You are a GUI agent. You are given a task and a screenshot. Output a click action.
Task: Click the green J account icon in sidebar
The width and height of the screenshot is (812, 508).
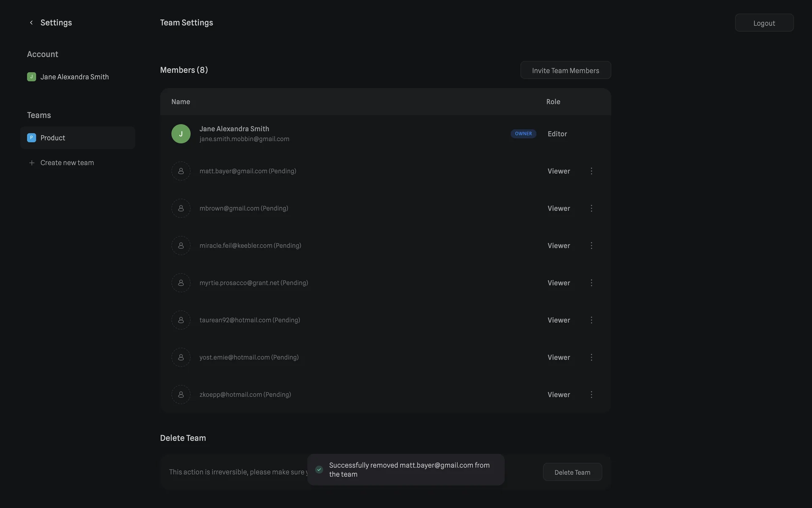pos(31,77)
